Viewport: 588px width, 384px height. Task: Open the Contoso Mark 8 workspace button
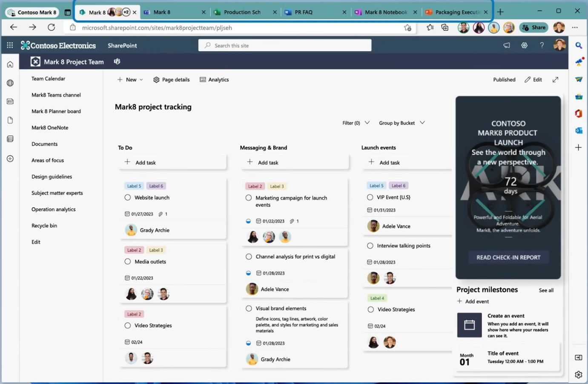32,12
